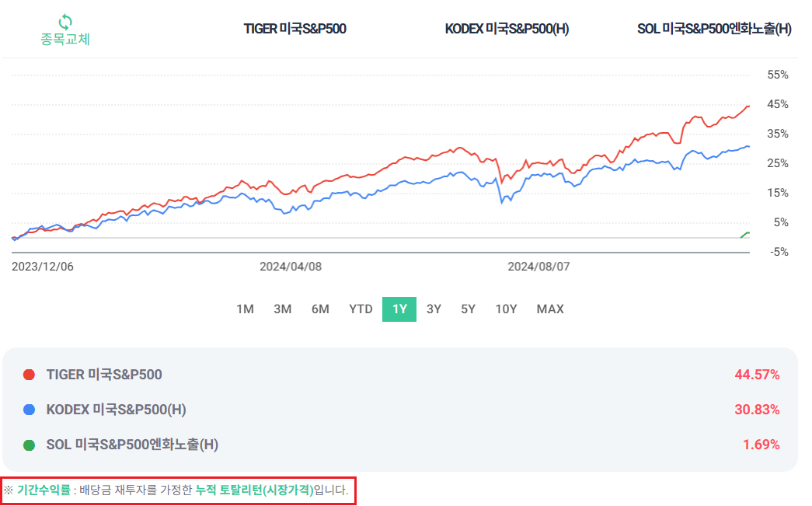
Task: Click the 30.83% return value
Action: (x=757, y=410)
